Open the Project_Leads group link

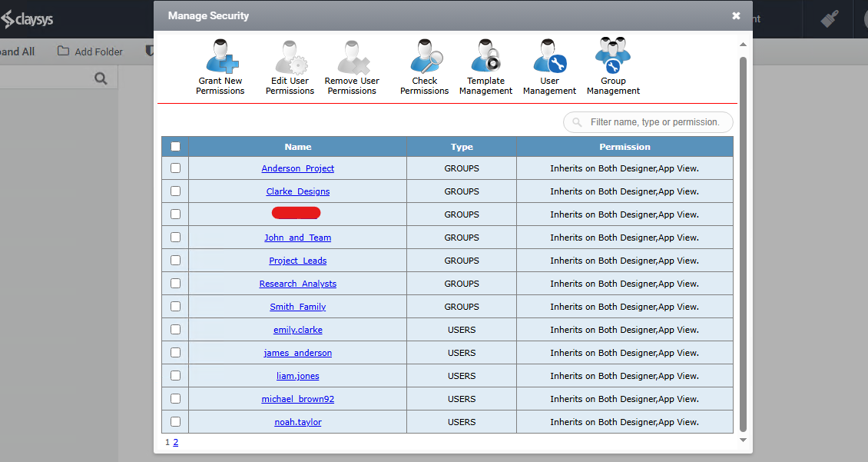pyautogui.click(x=297, y=260)
